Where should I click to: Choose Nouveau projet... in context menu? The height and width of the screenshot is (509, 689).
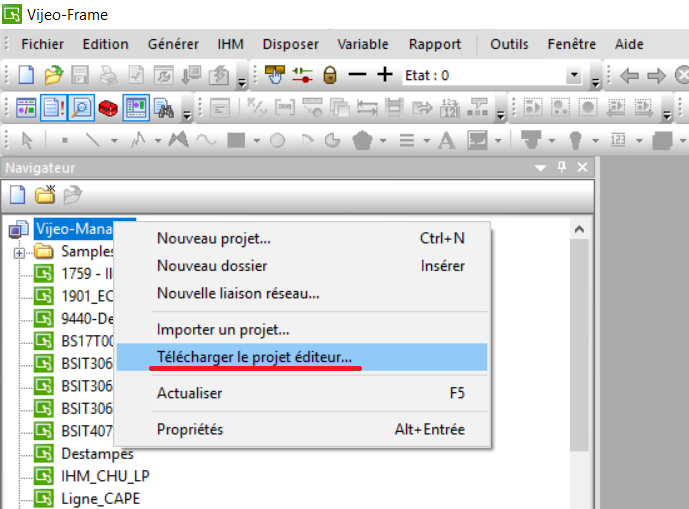[x=301, y=238]
